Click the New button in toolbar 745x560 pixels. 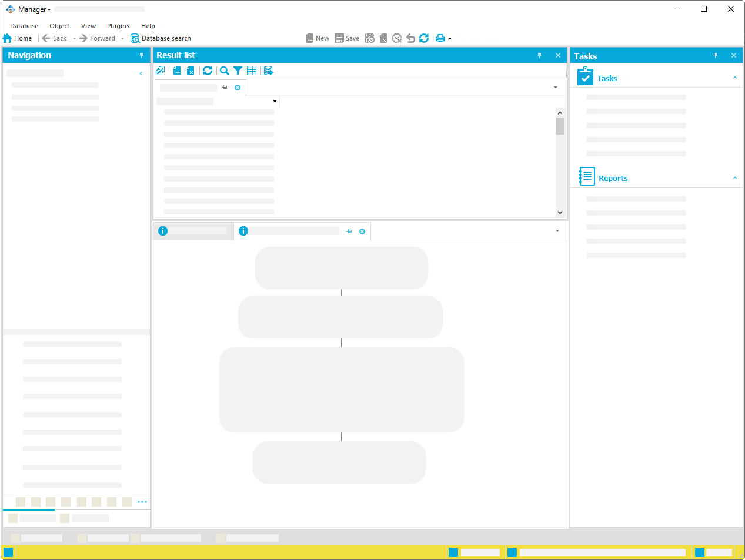click(x=318, y=38)
